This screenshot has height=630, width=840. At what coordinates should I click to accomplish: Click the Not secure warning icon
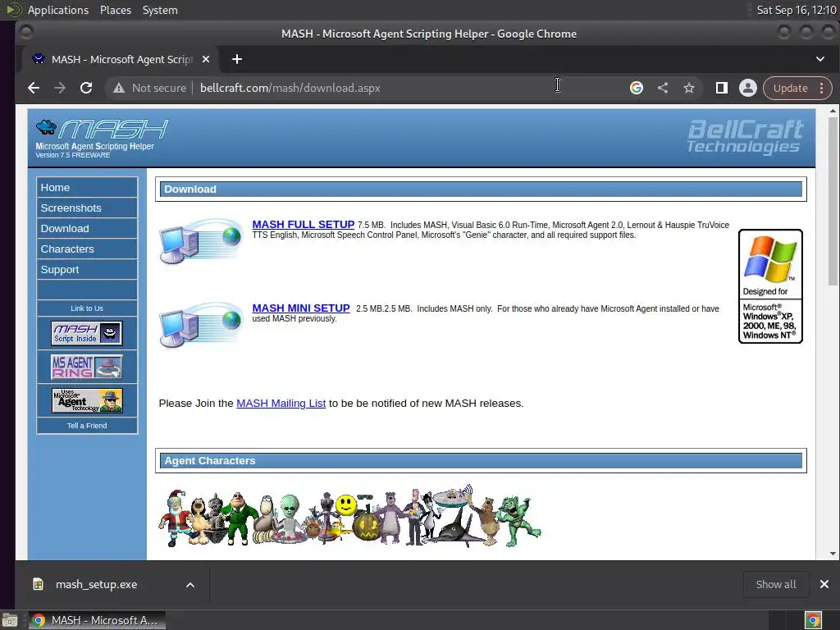(x=119, y=88)
